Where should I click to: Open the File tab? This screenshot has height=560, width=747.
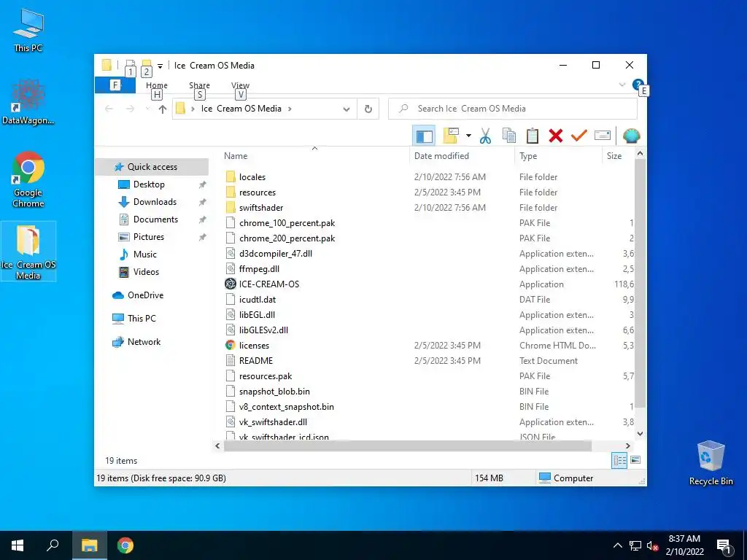pyautogui.click(x=115, y=85)
